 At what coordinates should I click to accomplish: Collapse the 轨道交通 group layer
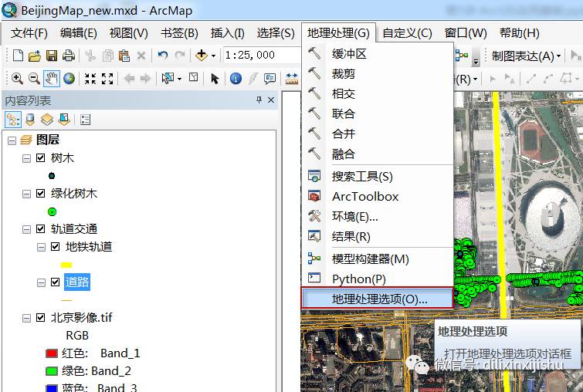click(26, 230)
